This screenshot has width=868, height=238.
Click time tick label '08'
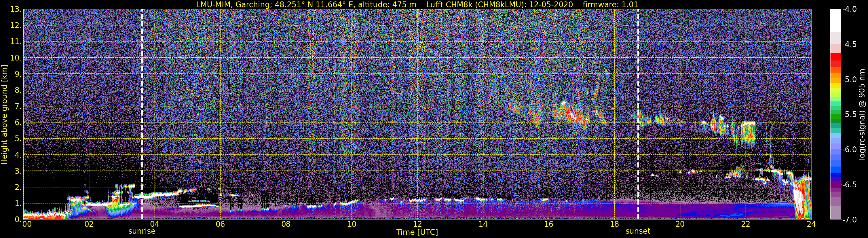click(x=286, y=224)
